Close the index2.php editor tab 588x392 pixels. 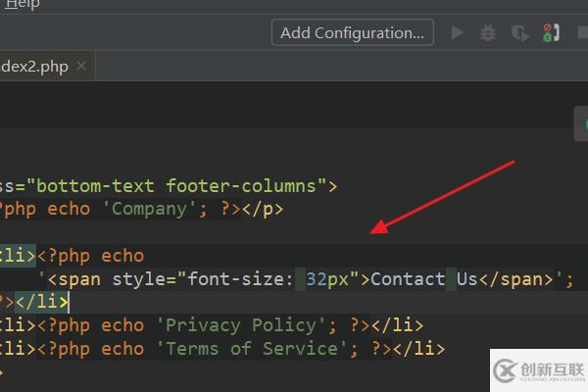point(81,67)
